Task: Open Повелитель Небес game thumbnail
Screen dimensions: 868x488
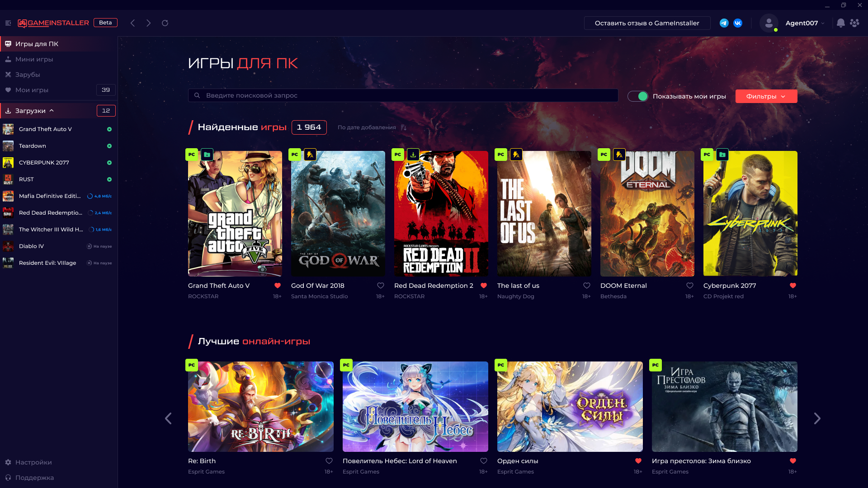Action: pyautogui.click(x=415, y=406)
